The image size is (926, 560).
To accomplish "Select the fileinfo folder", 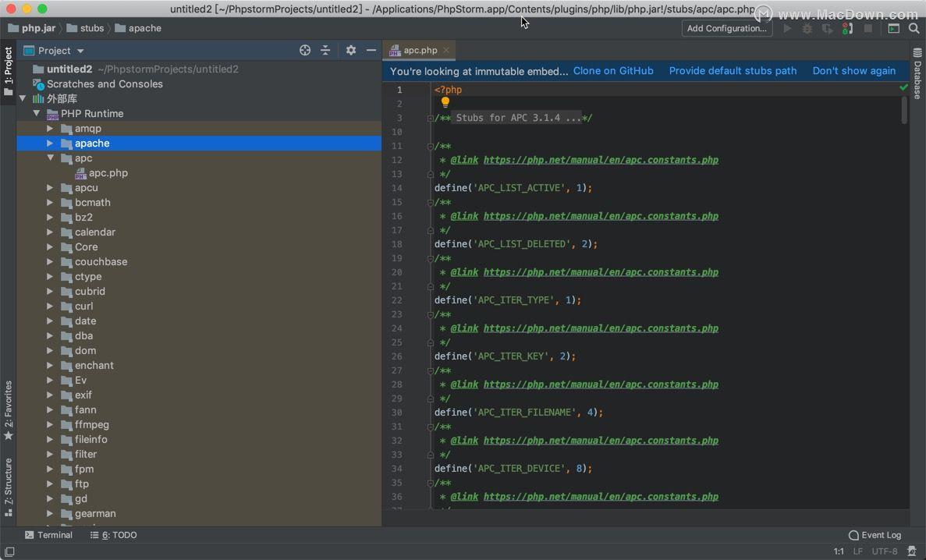I will coord(91,439).
